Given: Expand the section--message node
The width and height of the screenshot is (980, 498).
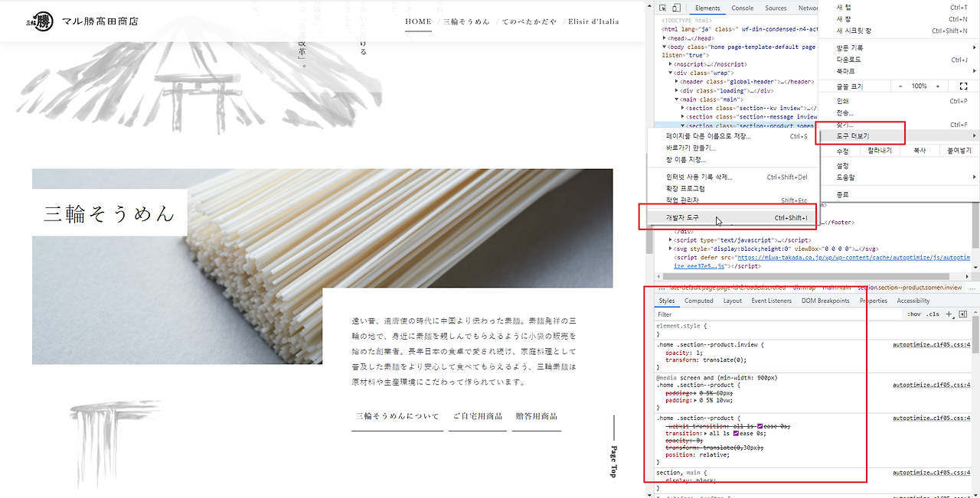Looking at the screenshot, I should 683,117.
